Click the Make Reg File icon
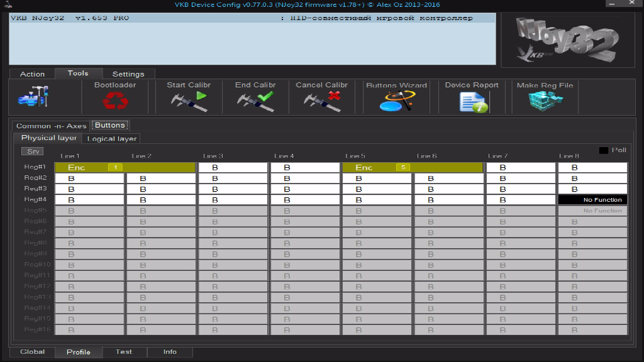The image size is (644, 362). [545, 101]
